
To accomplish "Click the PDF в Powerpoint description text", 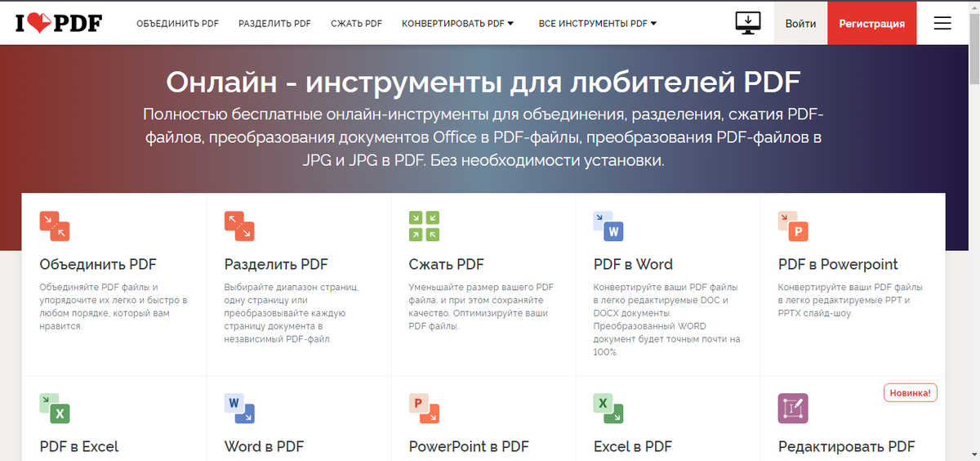I will click(x=850, y=300).
